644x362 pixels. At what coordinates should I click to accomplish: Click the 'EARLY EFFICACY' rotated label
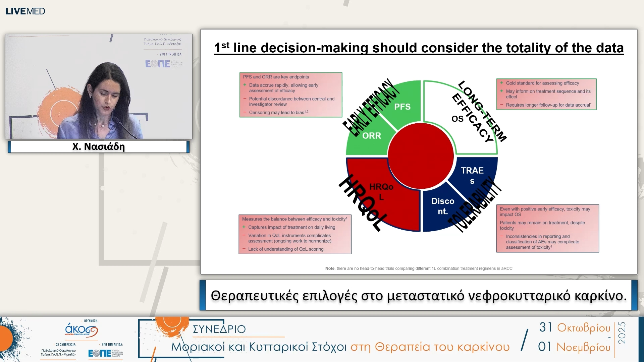coord(371,108)
